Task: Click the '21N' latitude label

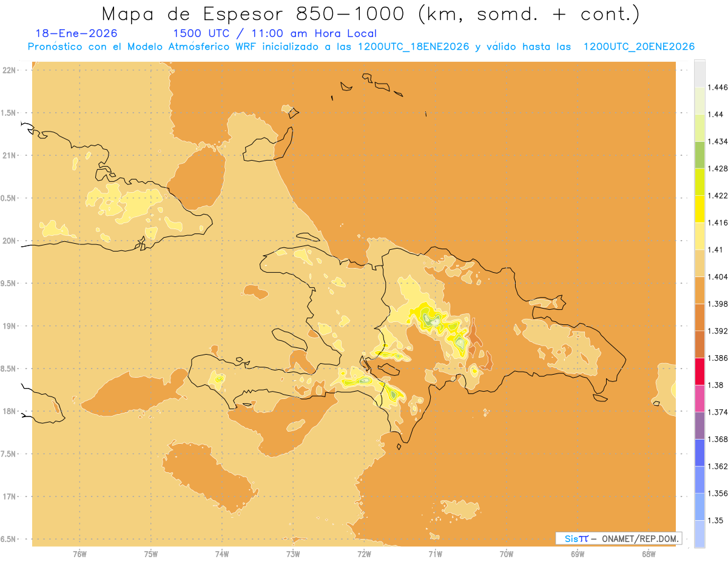Action: (8, 156)
